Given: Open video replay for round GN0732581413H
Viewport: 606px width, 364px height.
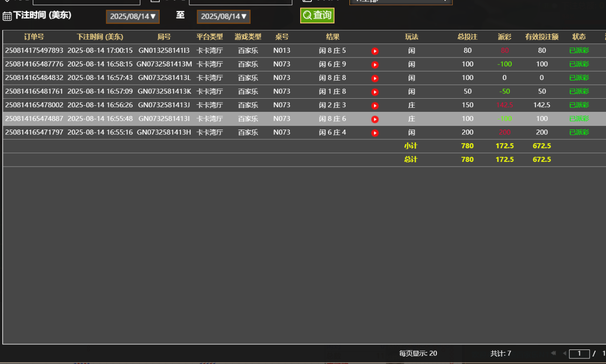Looking at the screenshot, I should 375,133.
